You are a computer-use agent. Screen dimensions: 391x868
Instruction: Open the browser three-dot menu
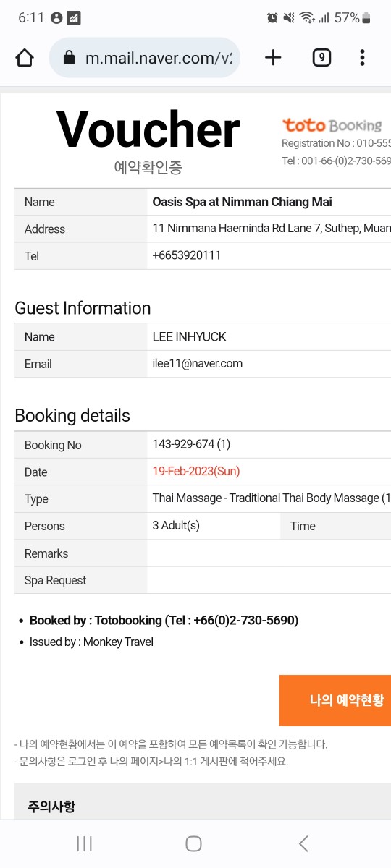(x=362, y=58)
